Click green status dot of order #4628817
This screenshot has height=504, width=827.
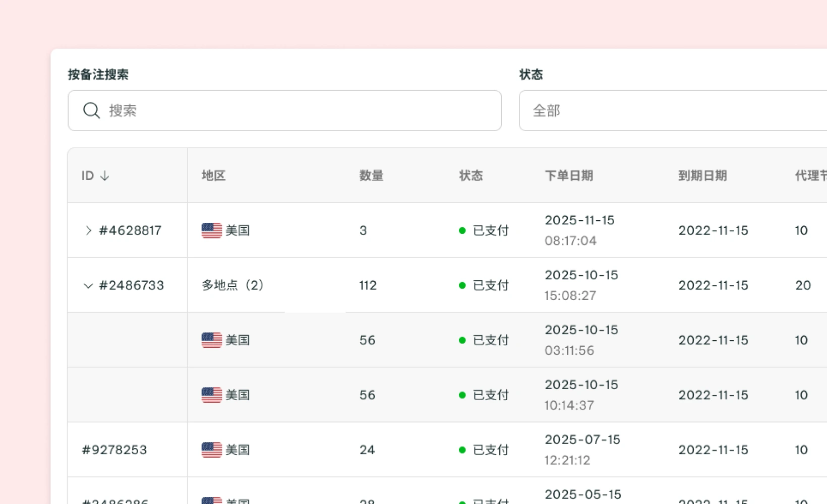[462, 230]
